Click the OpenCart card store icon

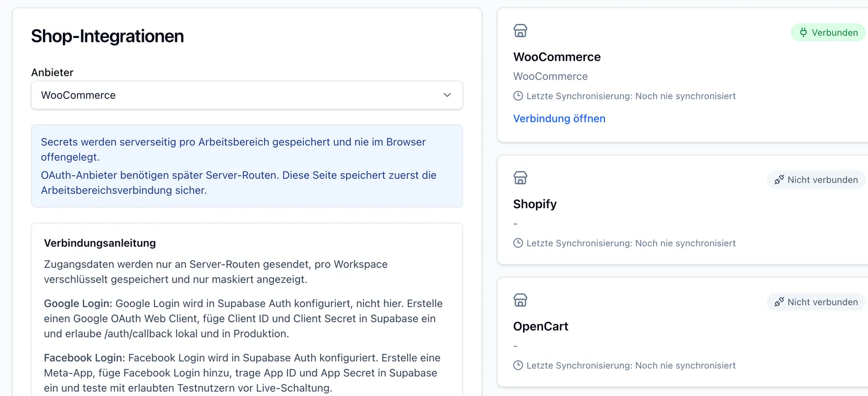520,300
